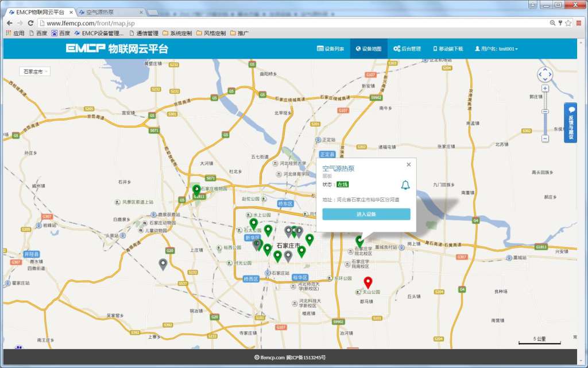Screen dimensions: 588x368
Task: Click the browser forward arrow
Action: 20,23
